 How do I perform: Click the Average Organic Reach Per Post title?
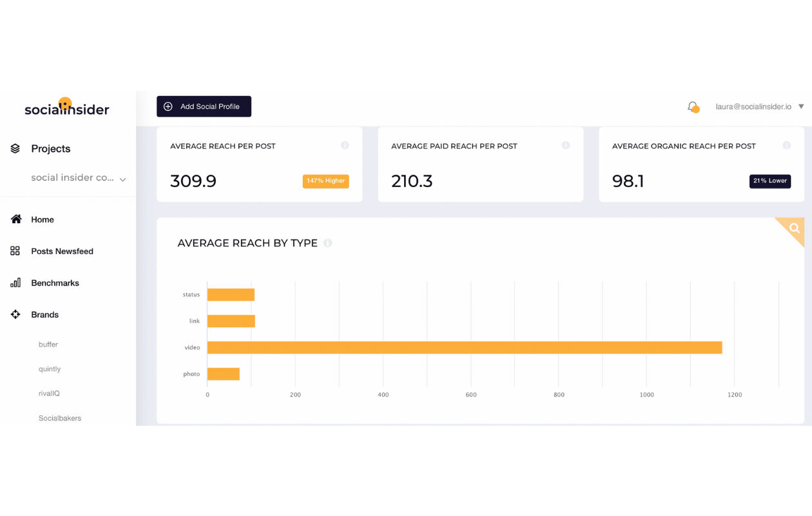(684, 146)
